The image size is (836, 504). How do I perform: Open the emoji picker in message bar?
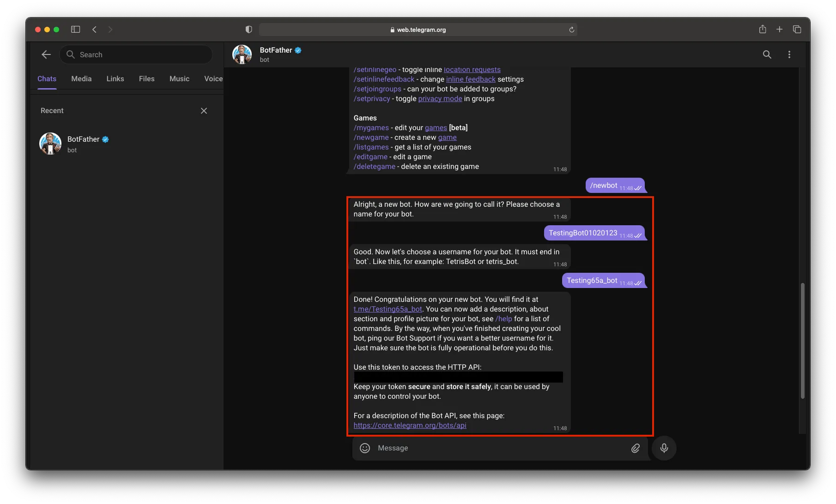(x=365, y=448)
